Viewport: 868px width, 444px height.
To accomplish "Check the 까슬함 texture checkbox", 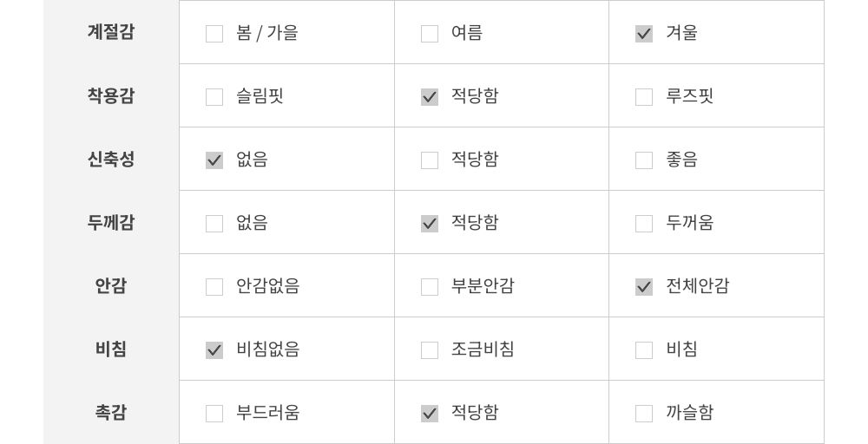I will 644,414.
